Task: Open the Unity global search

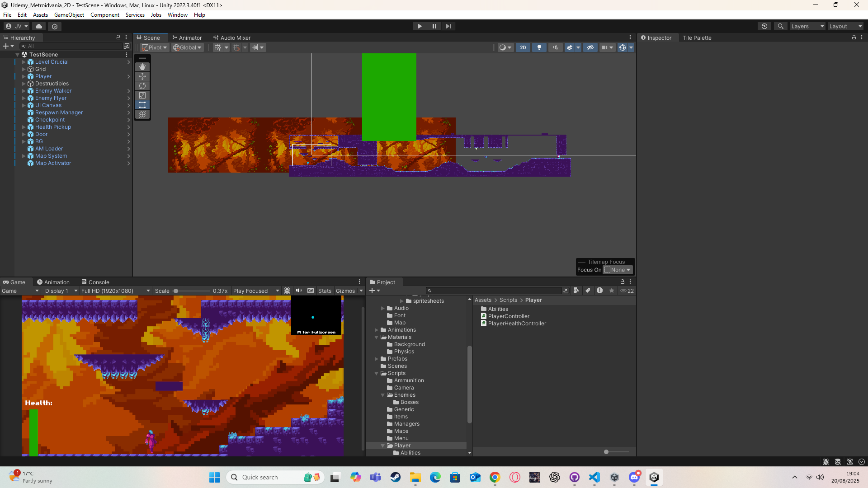Action: (781, 26)
